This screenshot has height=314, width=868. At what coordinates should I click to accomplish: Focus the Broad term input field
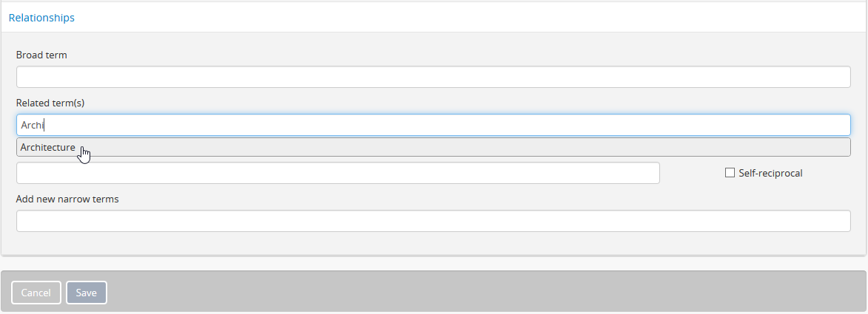tap(433, 77)
